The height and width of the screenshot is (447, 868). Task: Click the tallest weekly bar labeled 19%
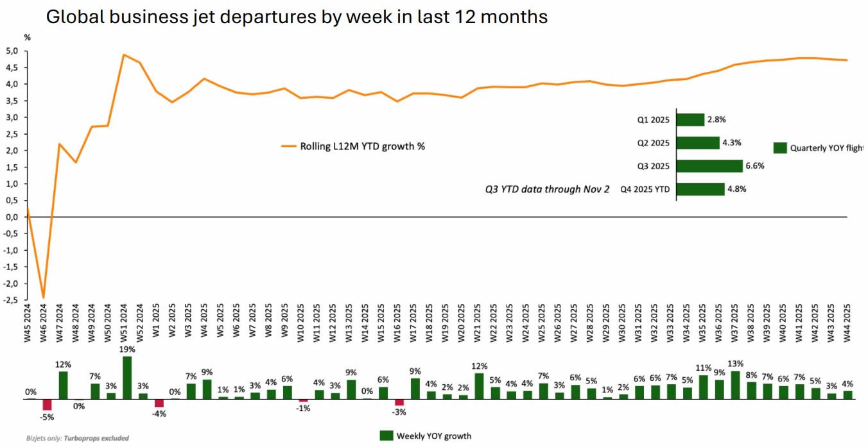pos(127,378)
